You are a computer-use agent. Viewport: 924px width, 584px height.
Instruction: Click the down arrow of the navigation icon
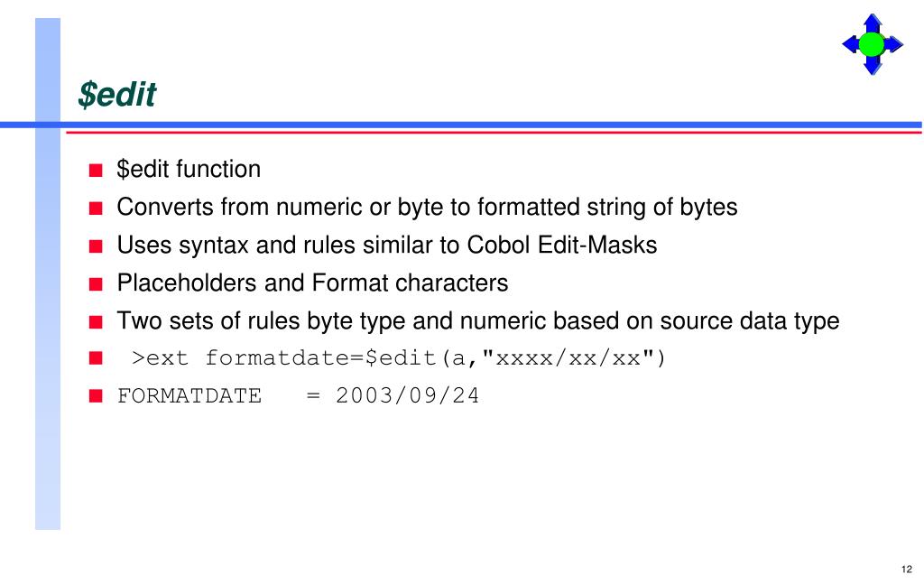(x=873, y=66)
